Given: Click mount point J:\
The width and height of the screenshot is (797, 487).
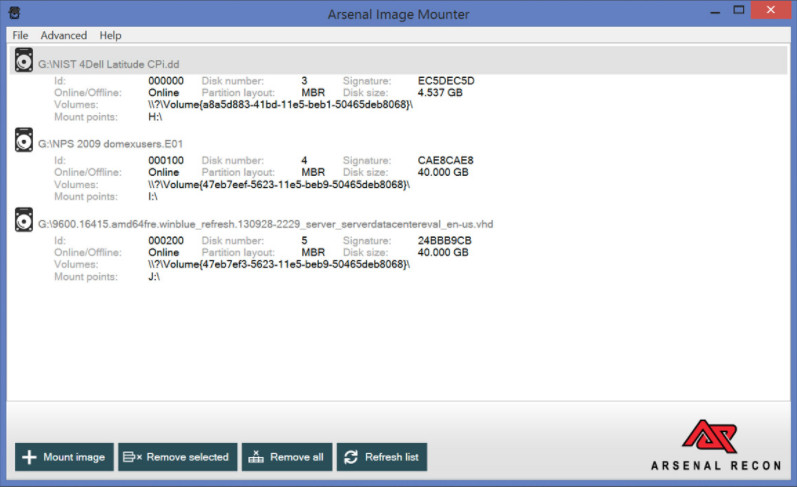Looking at the screenshot, I should pyautogui.click(x=154, y=277).
